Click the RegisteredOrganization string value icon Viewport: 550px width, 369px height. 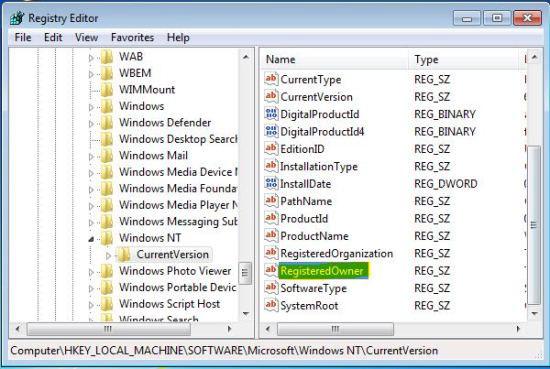click(x=271, y=253)
